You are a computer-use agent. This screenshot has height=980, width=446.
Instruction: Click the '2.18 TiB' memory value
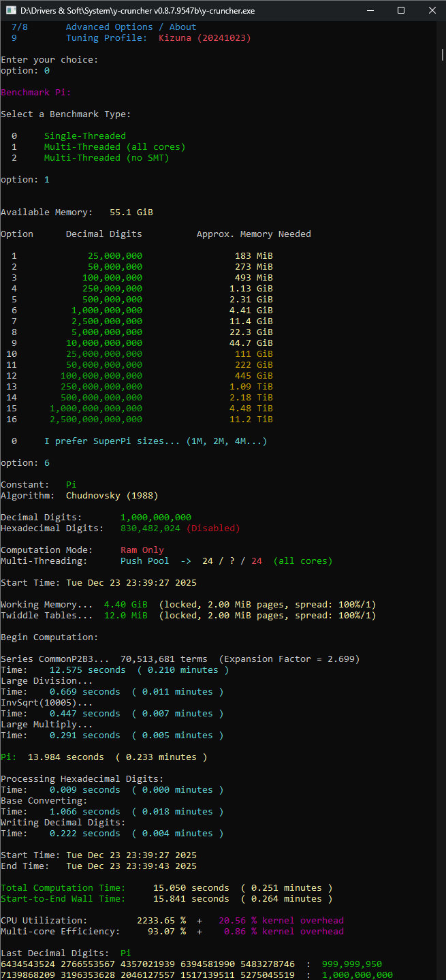click(x=251, y=398)
